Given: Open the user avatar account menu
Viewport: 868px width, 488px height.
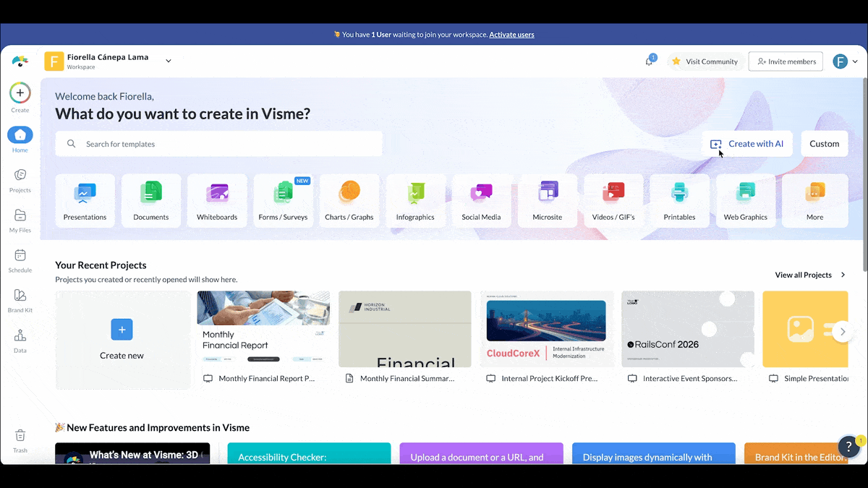Looking at the screenshot, I should tap(840, 61).
